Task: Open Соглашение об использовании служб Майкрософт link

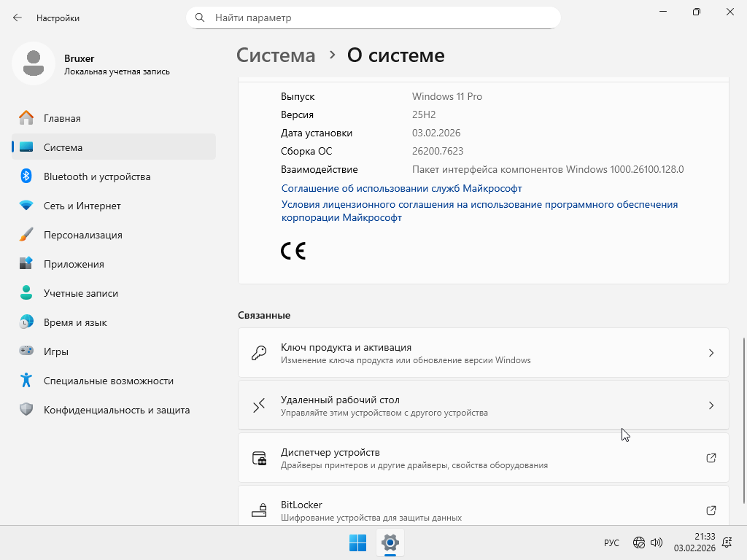Action: (x=401, y=188)
